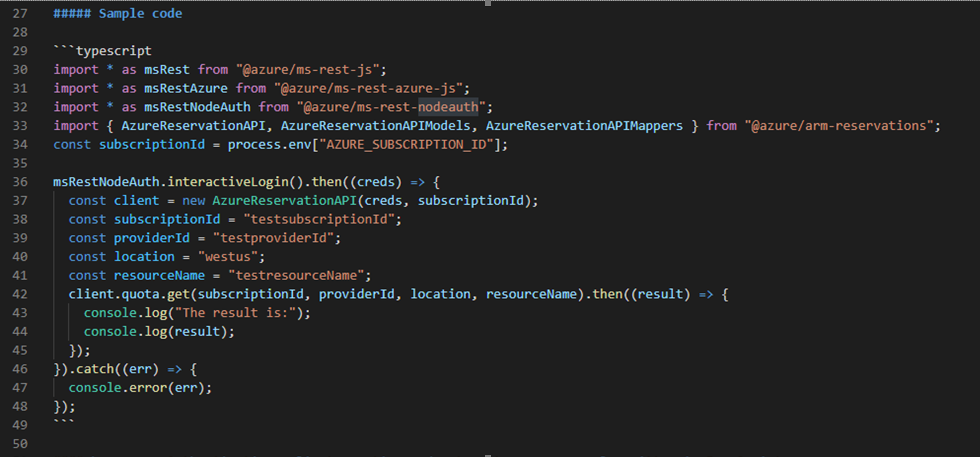Click 'AzureReservationAPIModels' in the import line
Image resolution: width=980 pixels, height=457 pixels.
tap(376, 126)
